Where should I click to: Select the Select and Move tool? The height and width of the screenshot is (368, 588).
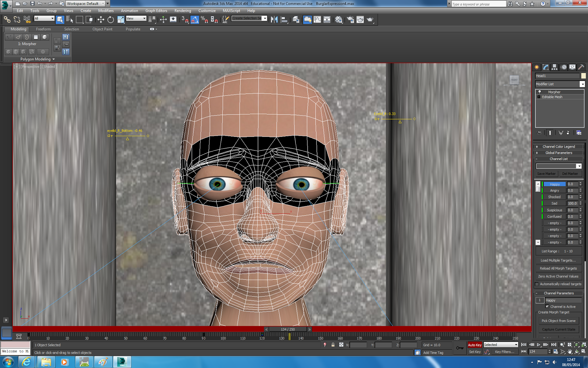[101, 20]
